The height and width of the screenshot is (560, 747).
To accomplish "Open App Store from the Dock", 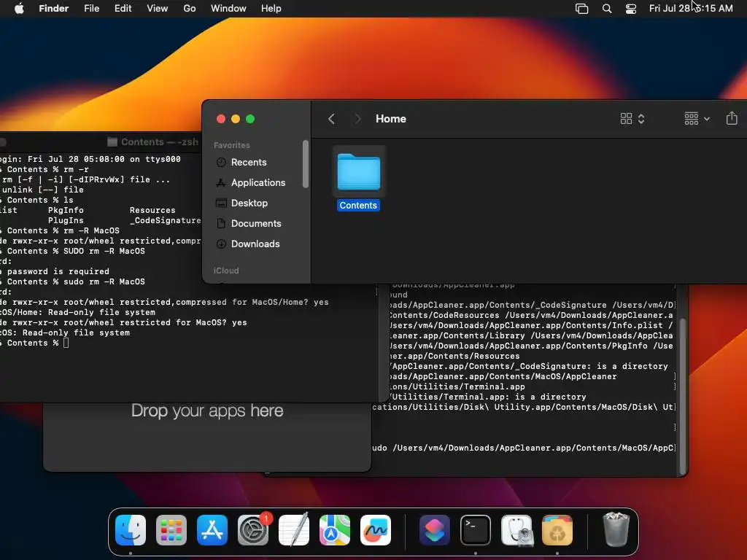I will [x=212, y=530].
